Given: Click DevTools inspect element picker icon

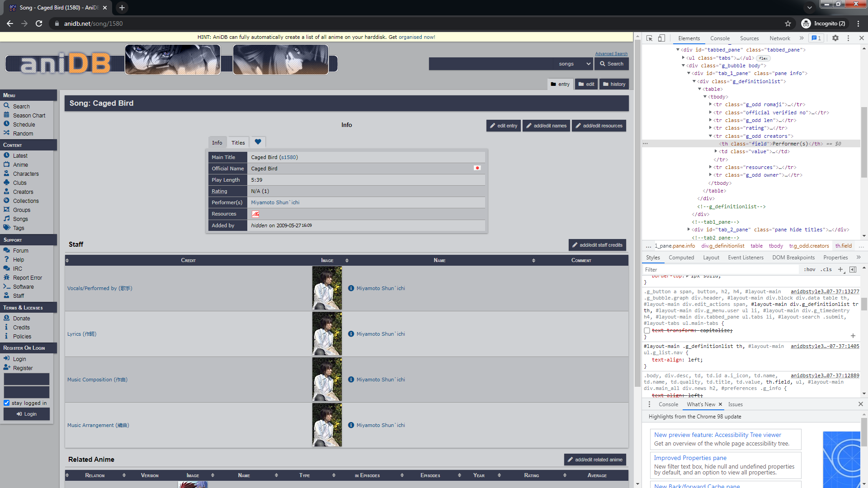Looking at the screenshot, I should 649,38.
